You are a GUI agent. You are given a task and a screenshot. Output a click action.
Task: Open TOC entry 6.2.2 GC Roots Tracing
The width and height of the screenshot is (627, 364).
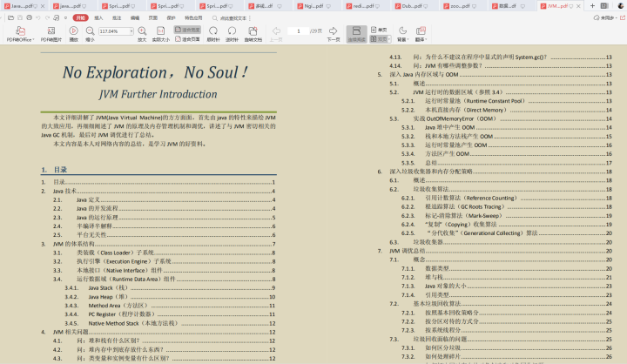pyautogui.click(x=507, y=206)
